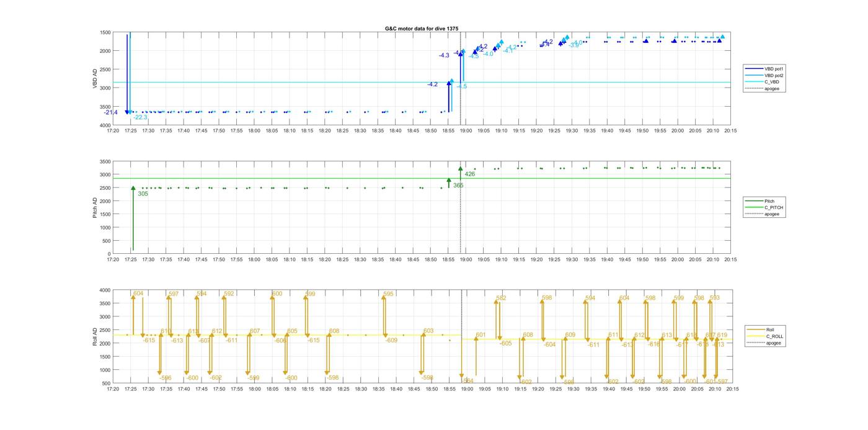Select the "VBD pot2" legend entry

763,75
